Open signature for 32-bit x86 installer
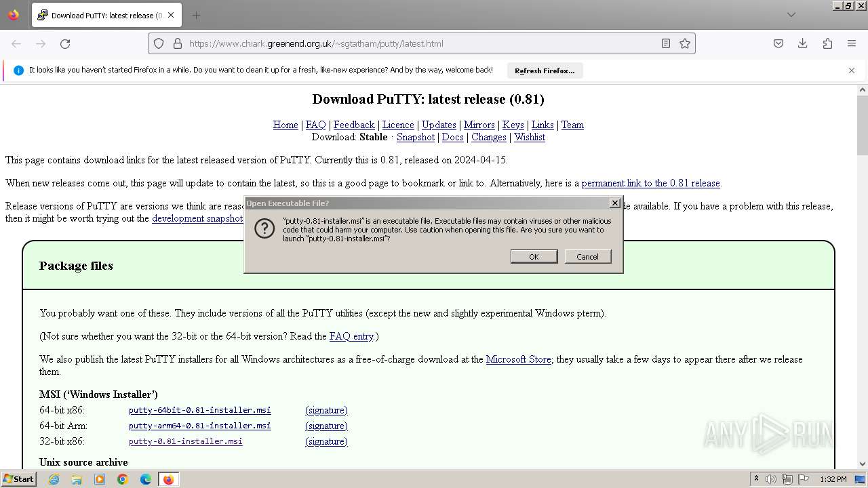The height and width of the screenshot is (488, 868). (326, 441)
